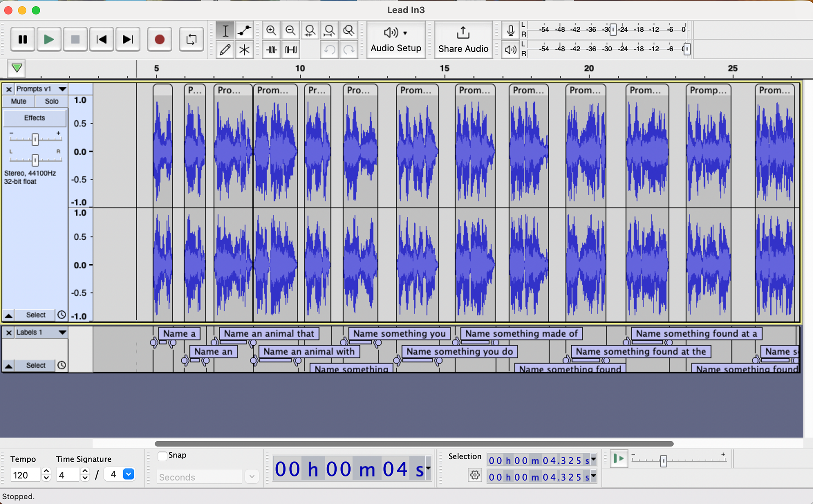This screenshot has height=504, width=813.
Task: Click the Tempo value field
Action: pyautogui.click(x=25, y=475)
